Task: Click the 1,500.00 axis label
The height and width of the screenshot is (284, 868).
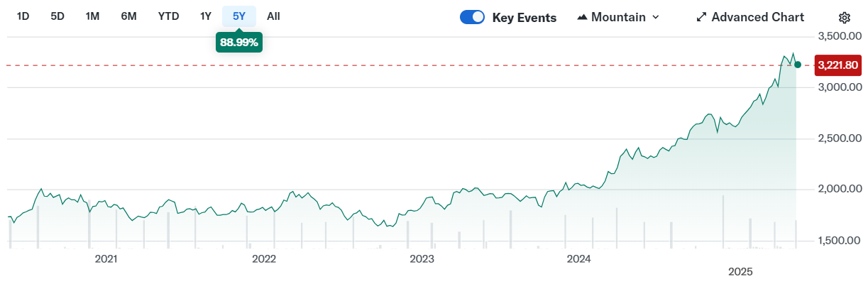Action: click(x=838, y=241)
